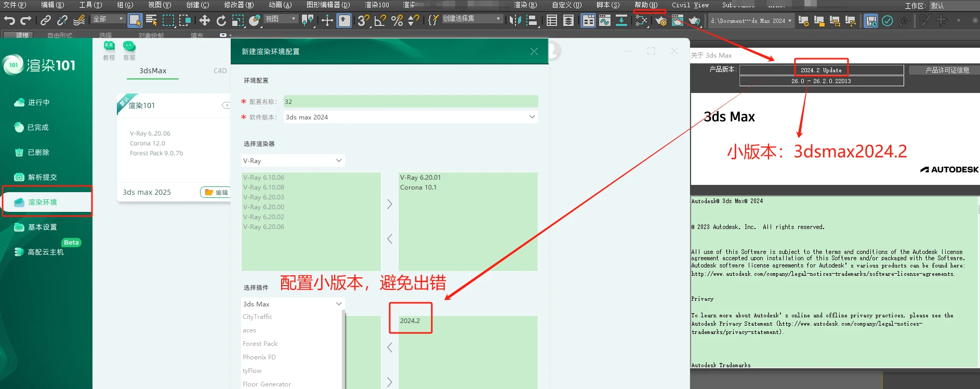Toggle the Ribbon display
980x389 pixels.
click(588, 21)
